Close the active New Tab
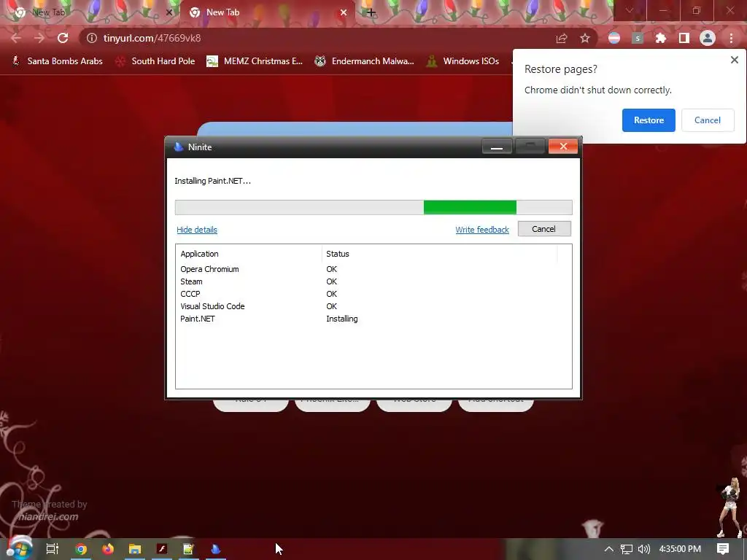Screen dimensions: 747x560 point(344,12)
